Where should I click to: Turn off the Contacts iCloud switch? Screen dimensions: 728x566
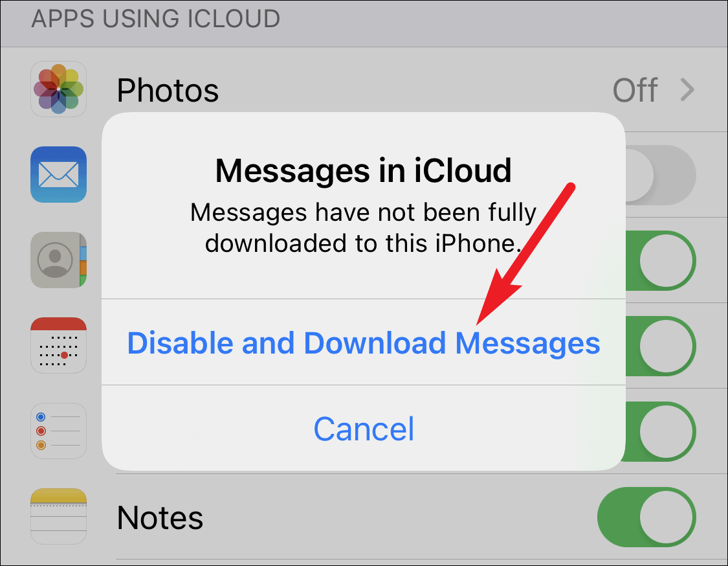coord(660,261)
